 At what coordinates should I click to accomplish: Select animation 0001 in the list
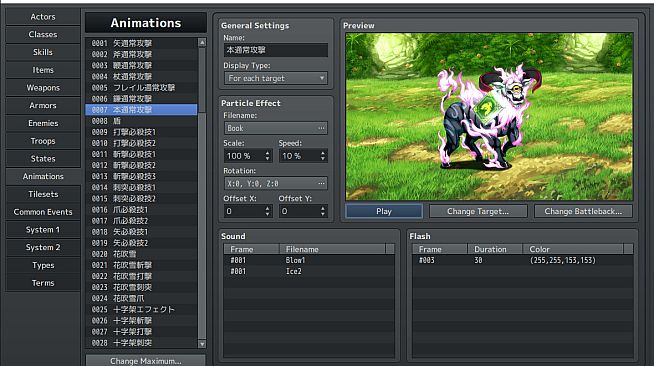pyautogui.click(x=141, y=43)
